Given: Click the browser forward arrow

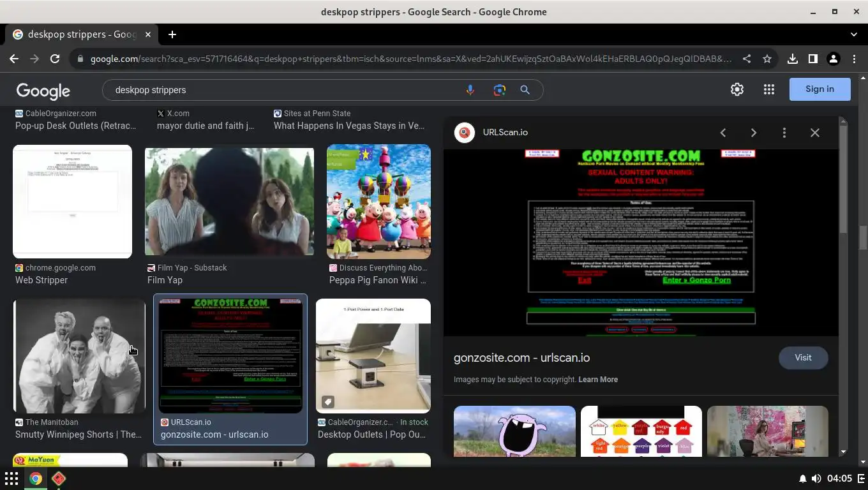Looking at the screenshot, I should (34, 59).
